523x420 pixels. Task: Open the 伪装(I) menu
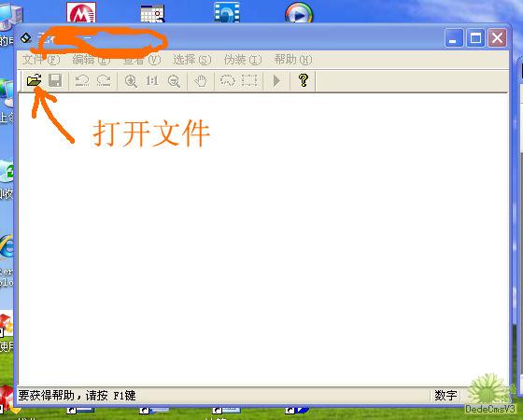(x=243, y=60)
